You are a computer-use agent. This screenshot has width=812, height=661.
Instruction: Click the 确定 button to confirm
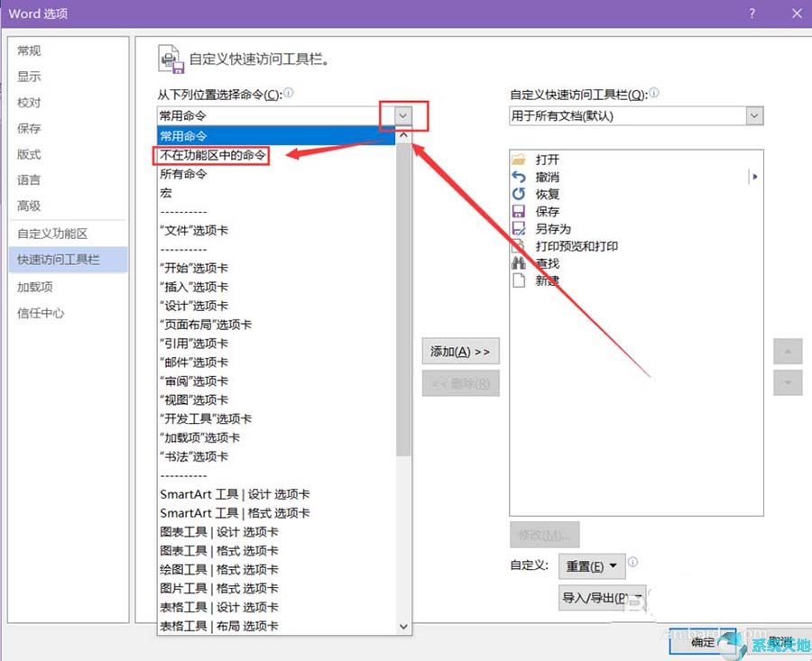(x=702, y=642)
